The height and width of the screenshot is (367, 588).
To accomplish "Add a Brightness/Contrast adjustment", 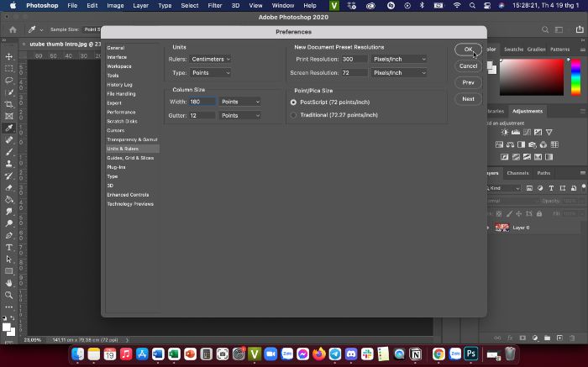I will click(x=505, y=133).
